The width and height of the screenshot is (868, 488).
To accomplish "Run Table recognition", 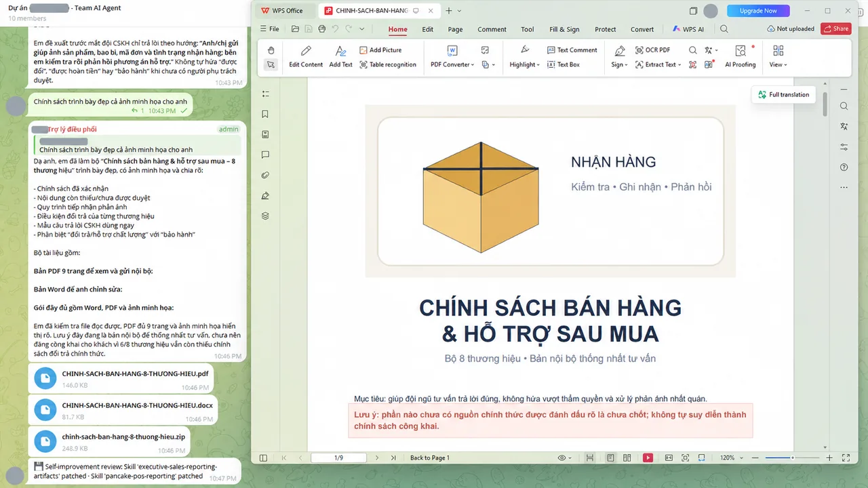I will [x=388, y=65].
